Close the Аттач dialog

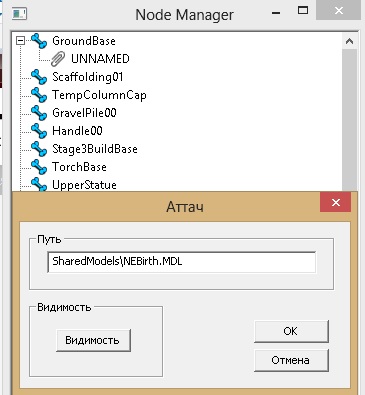(x=336, y=202)
